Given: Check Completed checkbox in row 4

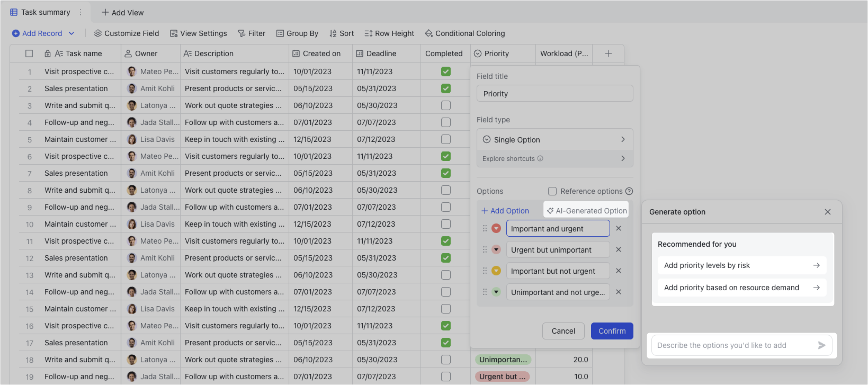Looking at the screenshot, I should (446, 122).
